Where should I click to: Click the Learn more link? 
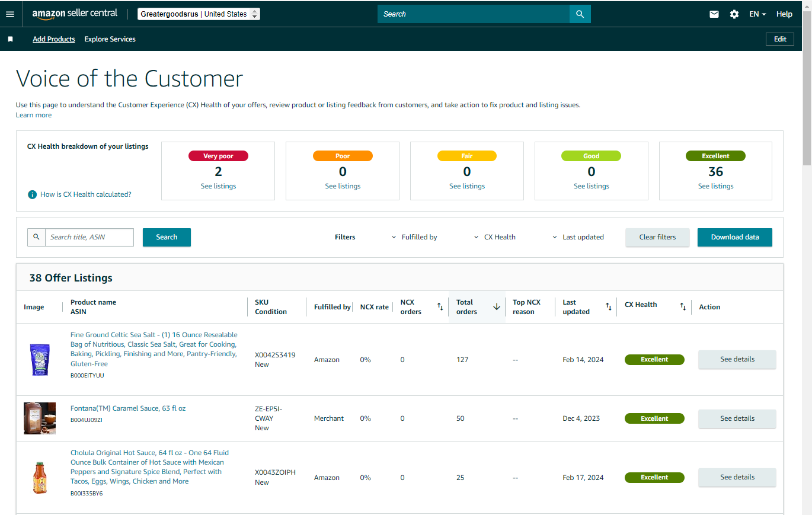coord(34,115)
